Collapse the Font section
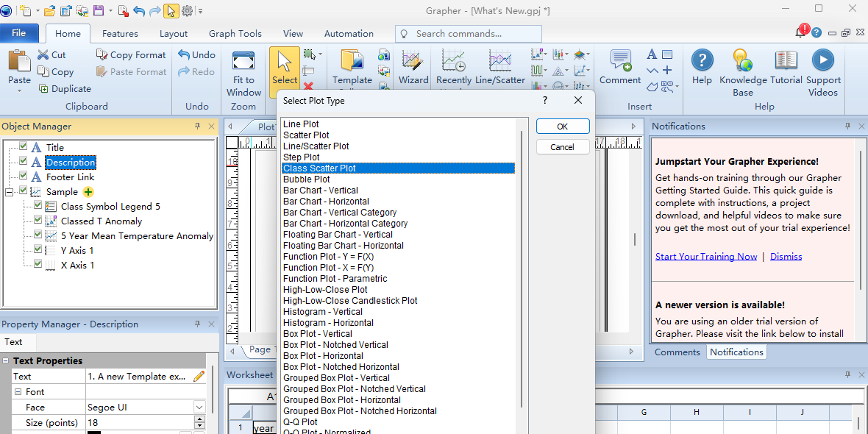The image size is (868, 434). click(x=18, y=392)
